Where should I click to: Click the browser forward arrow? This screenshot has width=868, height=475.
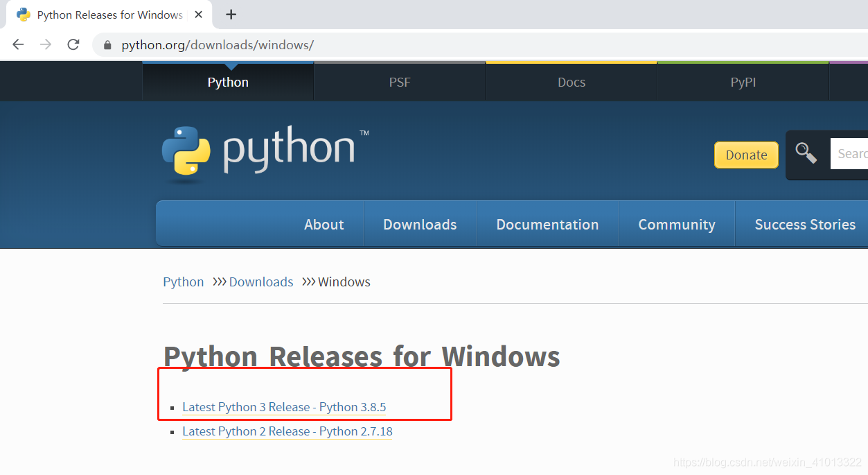click(x=46, y=44)
